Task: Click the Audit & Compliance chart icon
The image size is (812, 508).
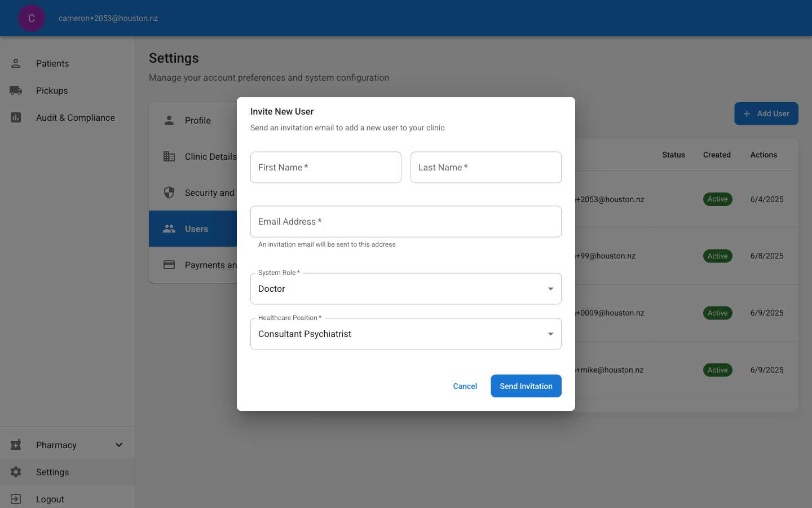Action: pyautogui.click(x=16, y=117)
